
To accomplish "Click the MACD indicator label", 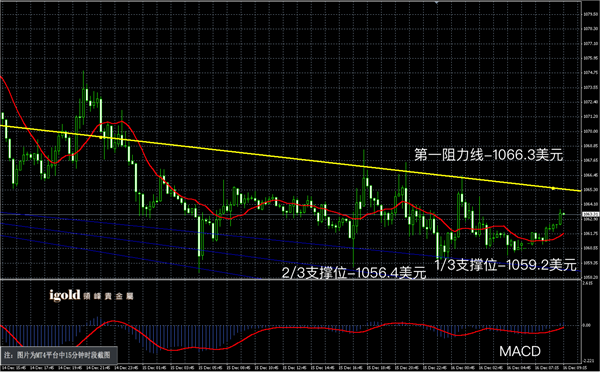I will [x=520, y=351].
